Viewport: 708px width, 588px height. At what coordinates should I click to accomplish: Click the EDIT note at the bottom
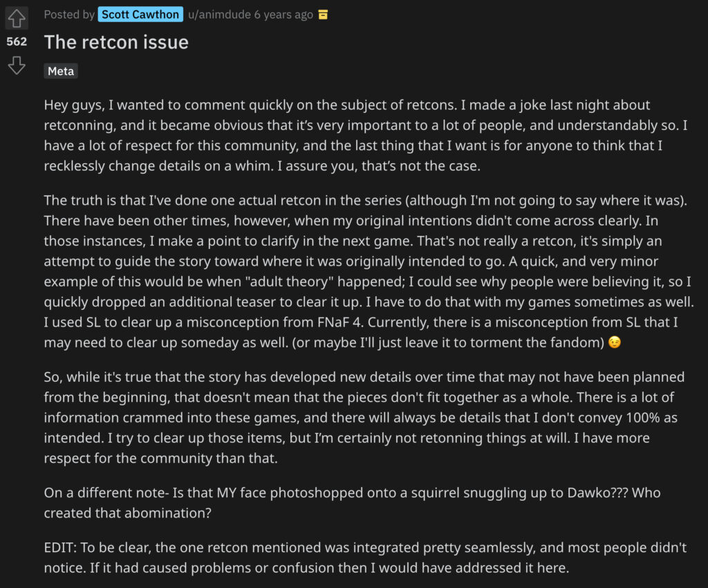[x=365, y=558]
